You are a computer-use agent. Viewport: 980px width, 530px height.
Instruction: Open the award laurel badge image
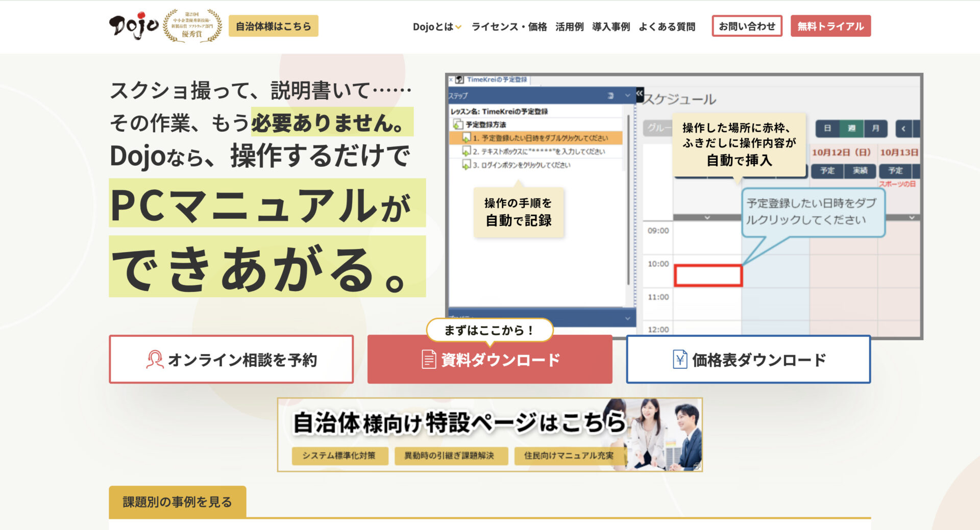(x=192, y=26)
